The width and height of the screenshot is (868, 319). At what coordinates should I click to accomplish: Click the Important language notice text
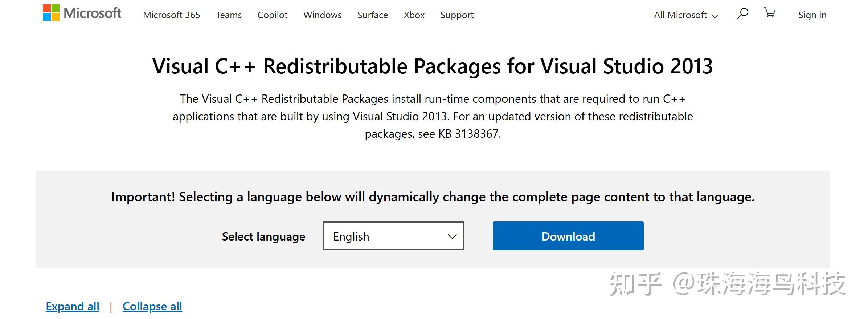click(x=433, y=197)
